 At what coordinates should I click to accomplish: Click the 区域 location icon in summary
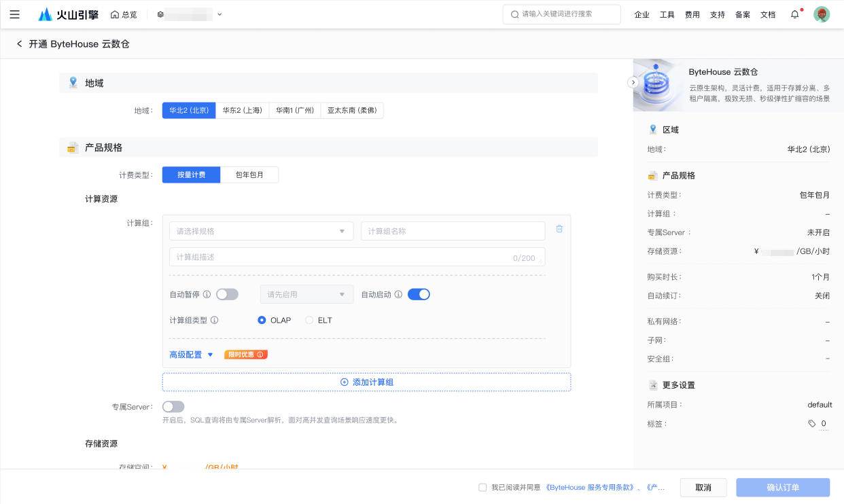click(x=653, y=129)
